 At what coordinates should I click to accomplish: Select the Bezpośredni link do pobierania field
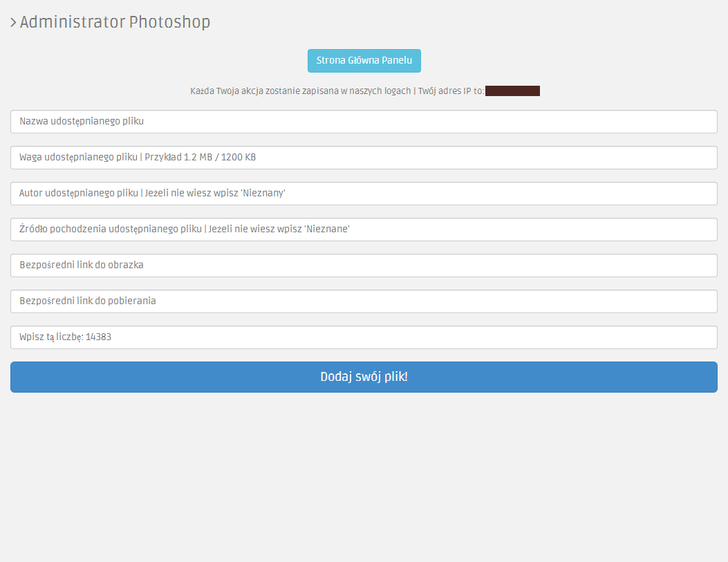click(x=364, y=301)
